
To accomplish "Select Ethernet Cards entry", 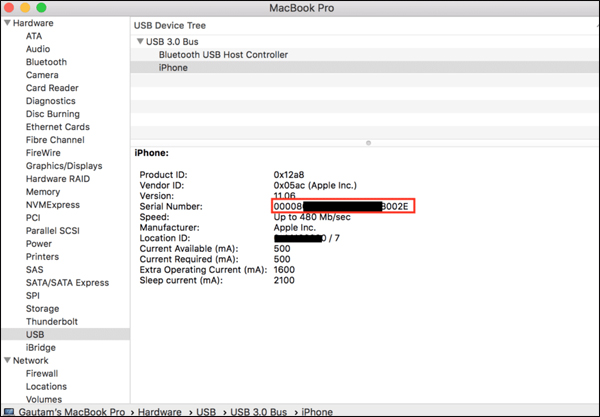I will [x=58, y=127].
